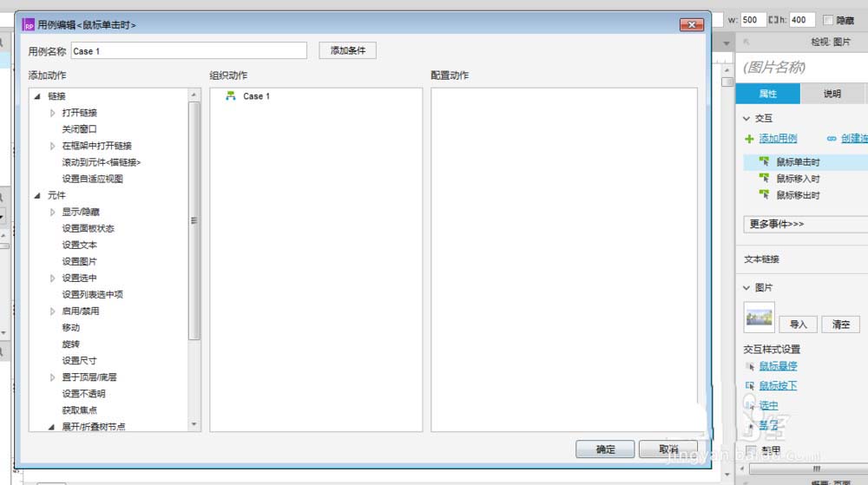Open 更多事件>>> dropdown
This screenshot has width=868, height=485.
[806, 224]
